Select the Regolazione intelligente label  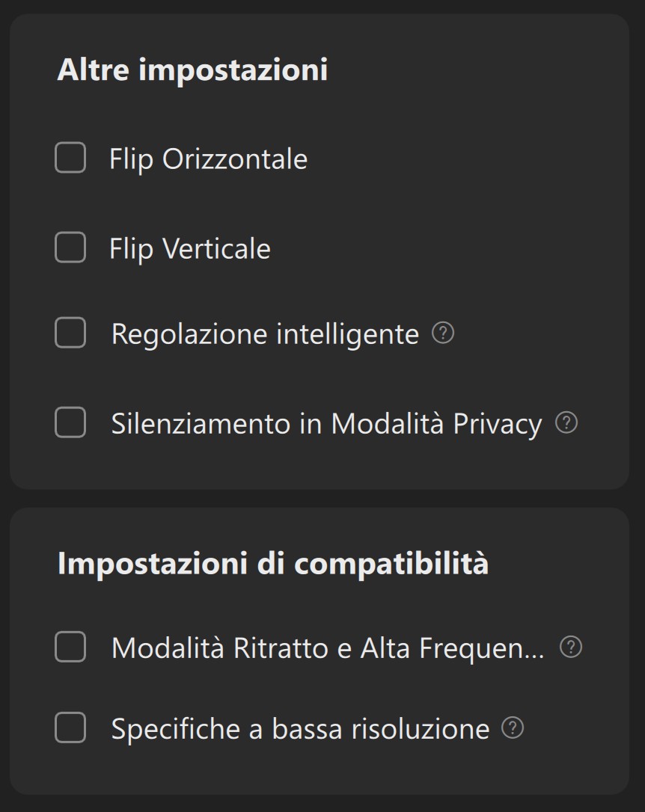pos(265,333)
